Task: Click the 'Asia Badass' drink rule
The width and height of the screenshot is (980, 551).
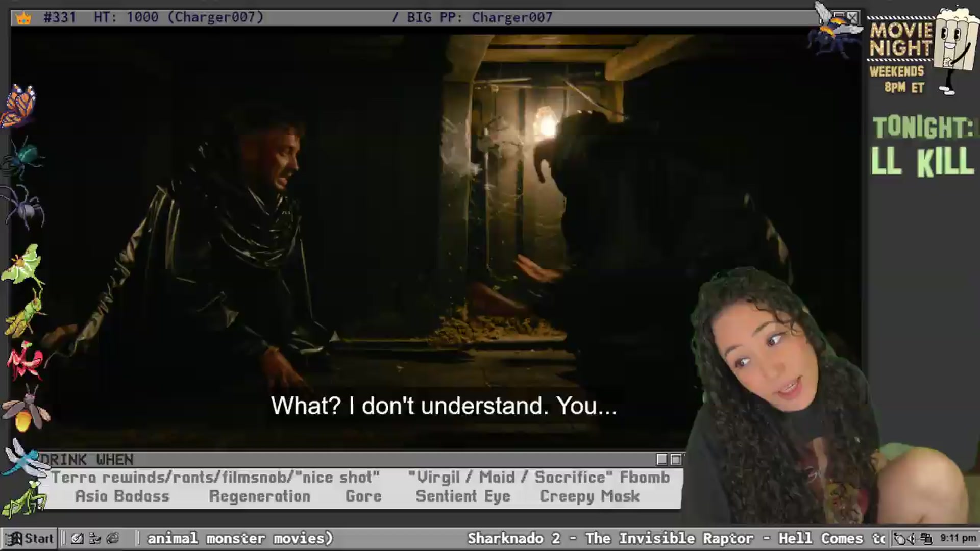Action: point(122,496)
